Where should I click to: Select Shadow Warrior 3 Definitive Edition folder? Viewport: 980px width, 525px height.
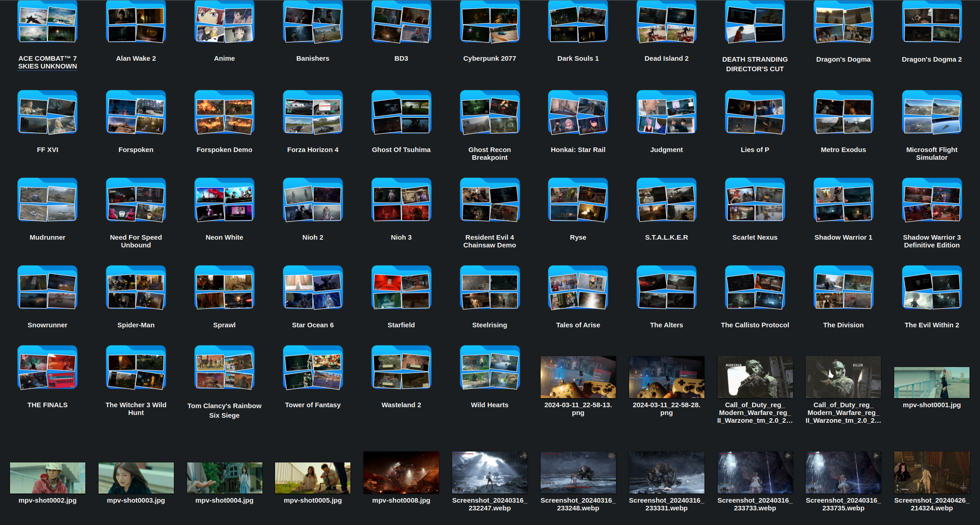[932, 200]
